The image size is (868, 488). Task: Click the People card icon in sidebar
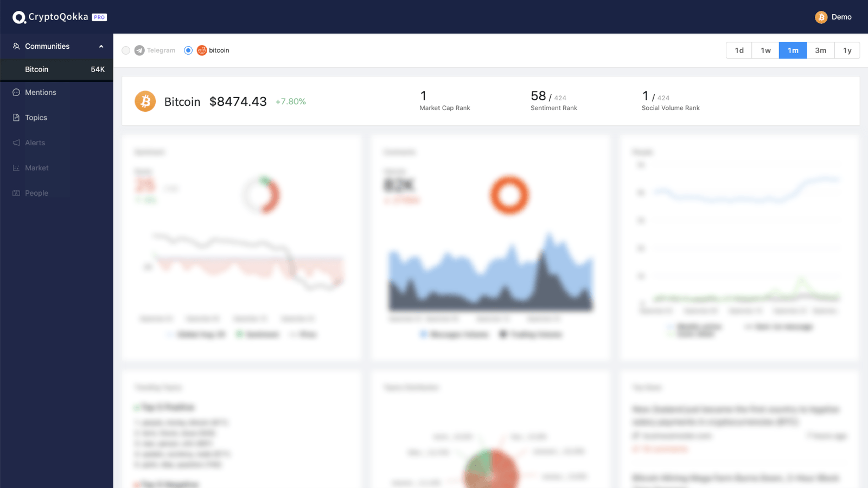16,193
